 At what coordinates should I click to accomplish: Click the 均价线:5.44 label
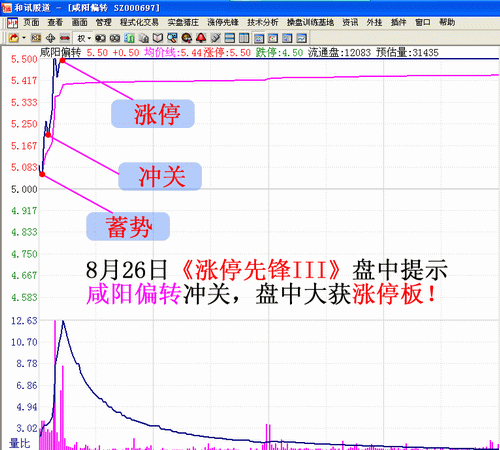pos(173,52)
